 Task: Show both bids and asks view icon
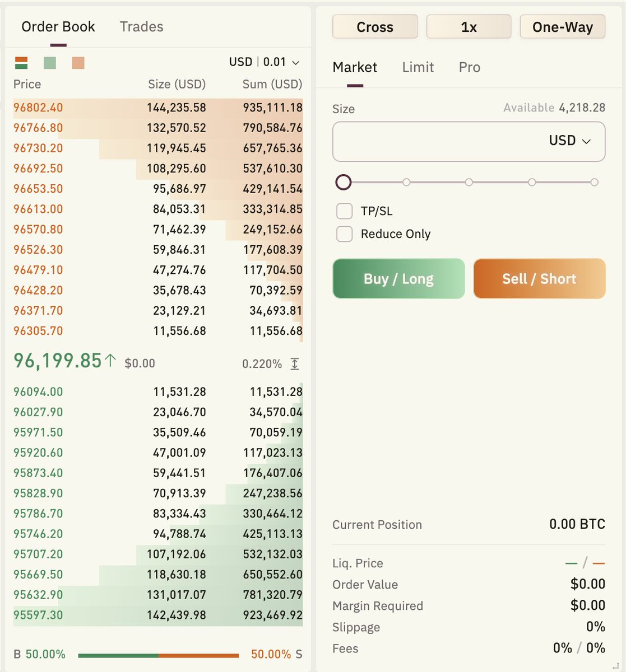(21, 63)
